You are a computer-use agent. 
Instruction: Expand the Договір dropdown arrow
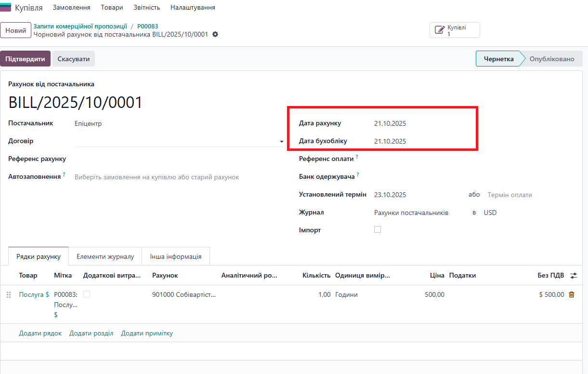coord(281,142)
